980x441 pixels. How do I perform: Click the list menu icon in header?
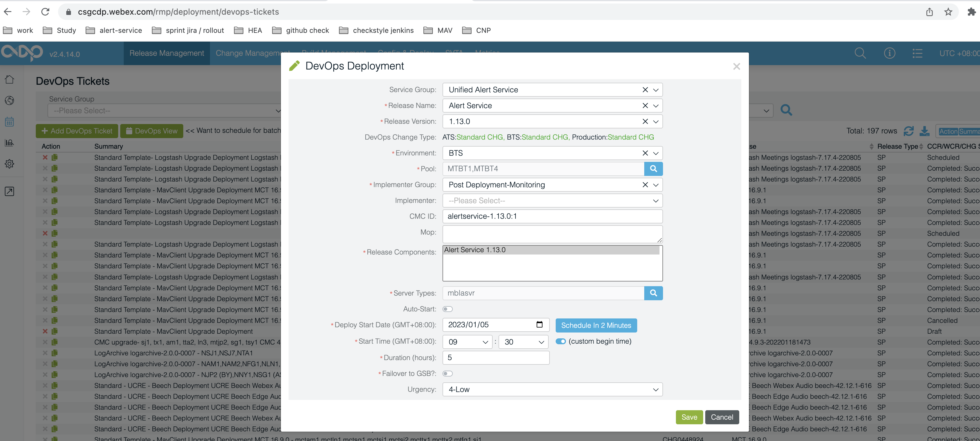click(917, 53)
